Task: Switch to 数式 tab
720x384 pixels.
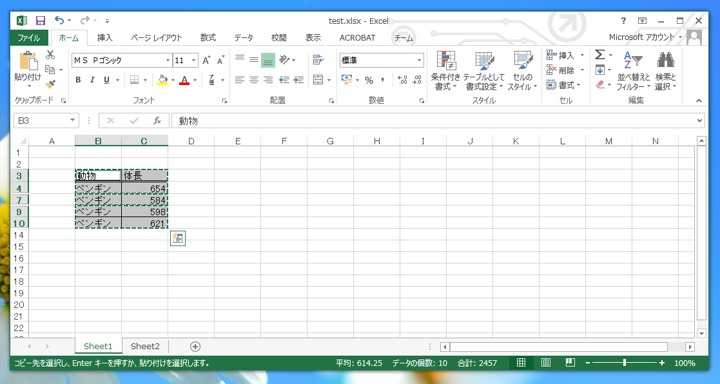Action: point(208,38)
